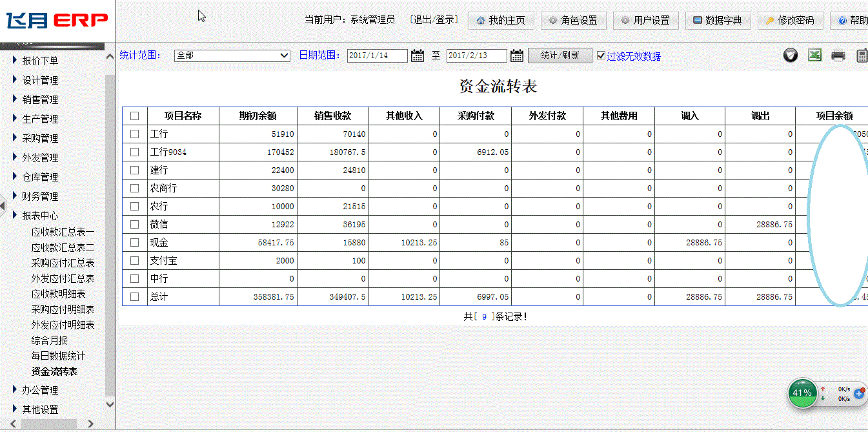Expand the 销售管理 menu section
Image resolution: width=868 pixels, height=432 pixels.
(39, 99)
